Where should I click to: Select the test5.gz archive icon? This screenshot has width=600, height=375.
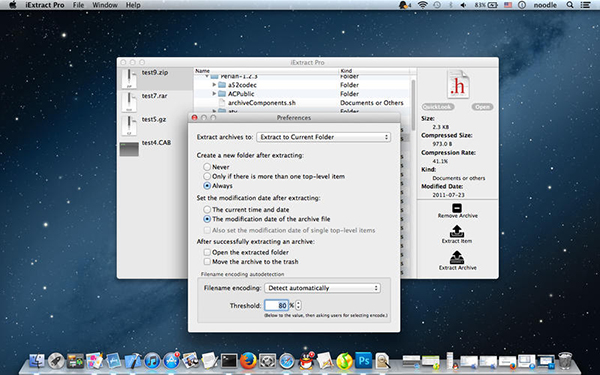tap(129, 126)
